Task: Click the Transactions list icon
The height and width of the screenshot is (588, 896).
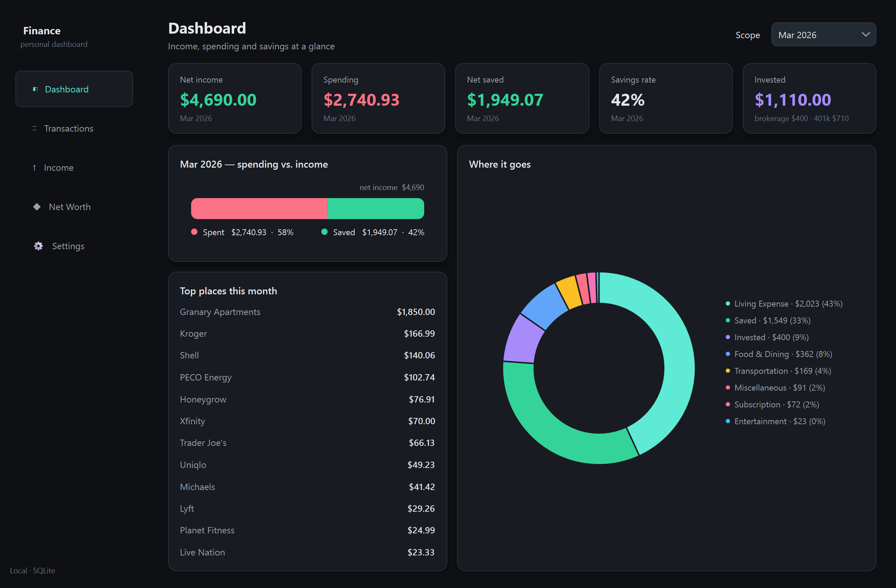Action: pyautogui.click(x=35, y=128)
